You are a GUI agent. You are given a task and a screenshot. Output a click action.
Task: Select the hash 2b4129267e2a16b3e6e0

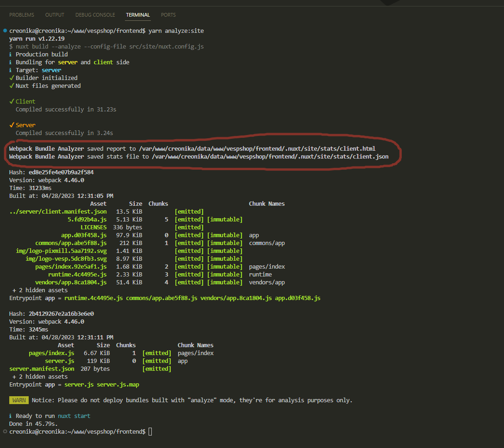click(x=61, y=314)
